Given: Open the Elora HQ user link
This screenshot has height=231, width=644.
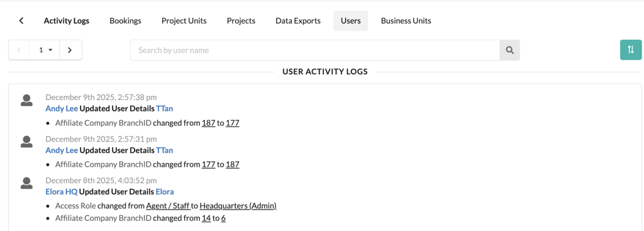Looking at the screenshot, I should pyautogui.click(x=62, y=191).
